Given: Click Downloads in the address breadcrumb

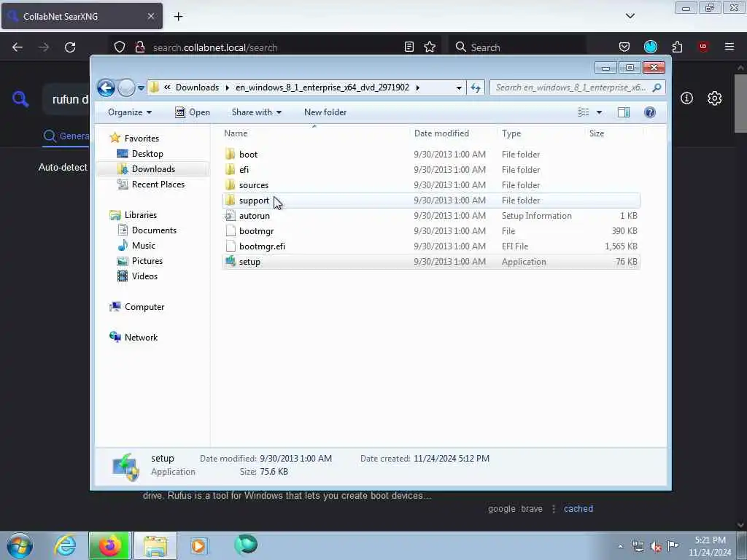Looking at the screenshot, I should point(197,87).
